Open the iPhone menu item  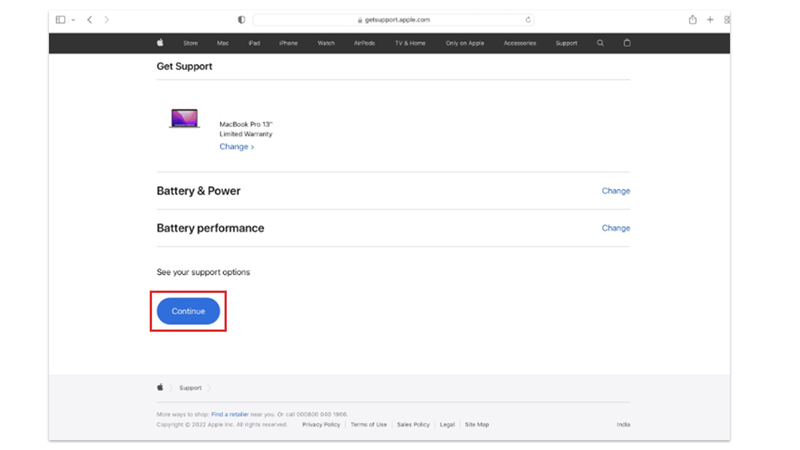288,43
